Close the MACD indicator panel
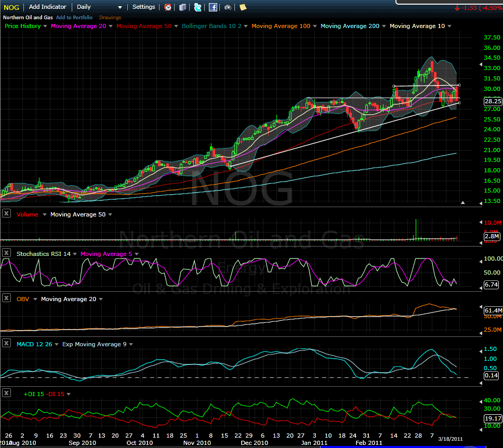The width and height of the screenshot is (503, 448). coord(7,343)
